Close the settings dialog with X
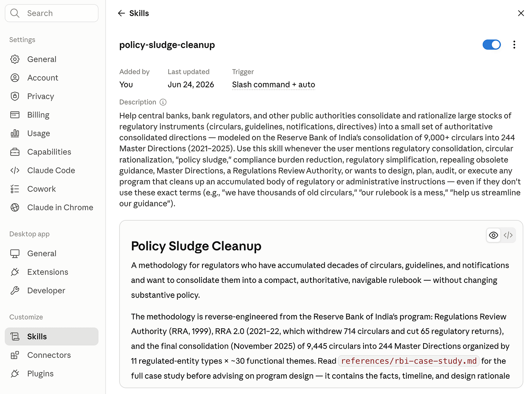Image resolution: width=532 pixels, height=394 pixels. (521, 13)
